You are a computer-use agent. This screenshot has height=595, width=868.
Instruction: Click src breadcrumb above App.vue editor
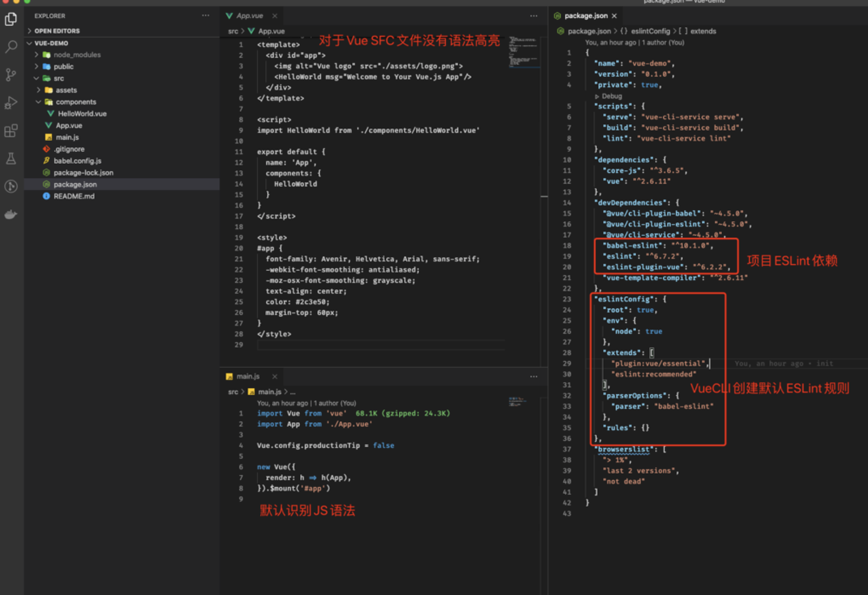coord(233,31)
